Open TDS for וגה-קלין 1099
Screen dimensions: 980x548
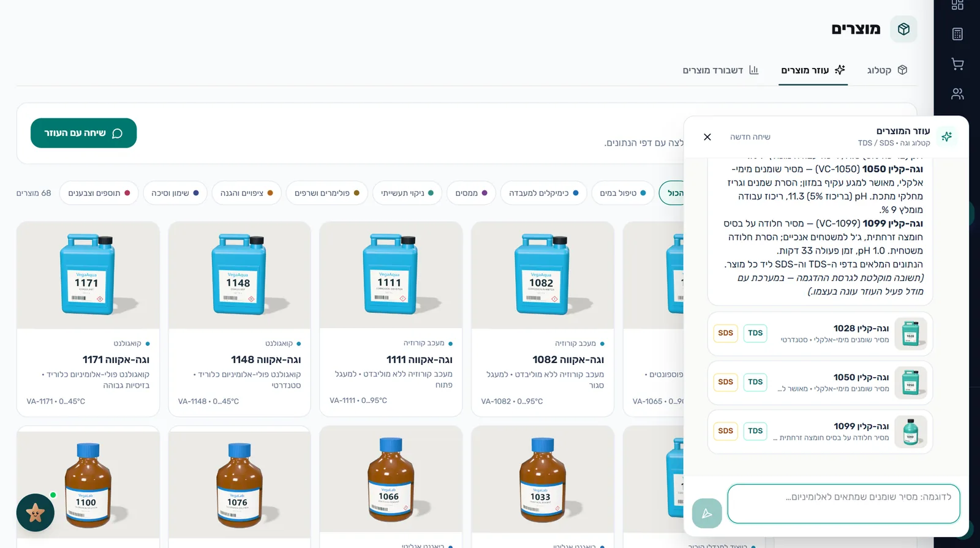755,431
